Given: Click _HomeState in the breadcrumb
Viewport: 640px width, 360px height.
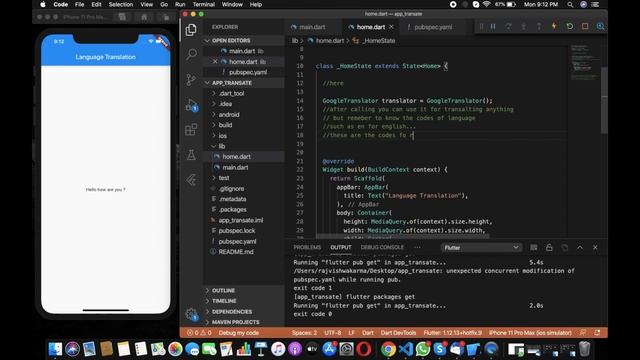Looking at the screenshot, I should tap(378, 41).
